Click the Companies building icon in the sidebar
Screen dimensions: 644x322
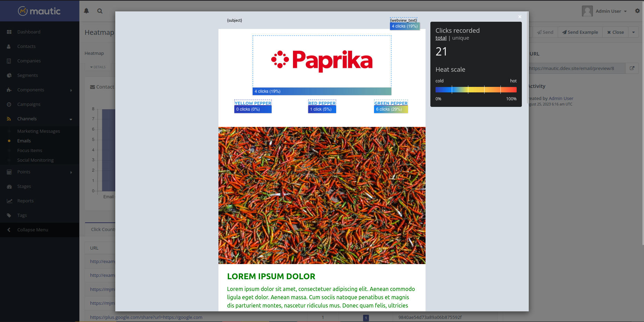pos(9,61)
